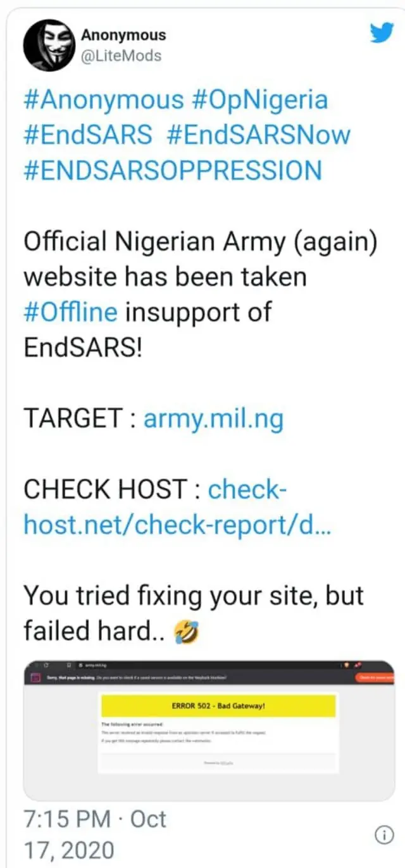Open the Anonymous profile avatar

pyautogui.click(x=49, y=46)
